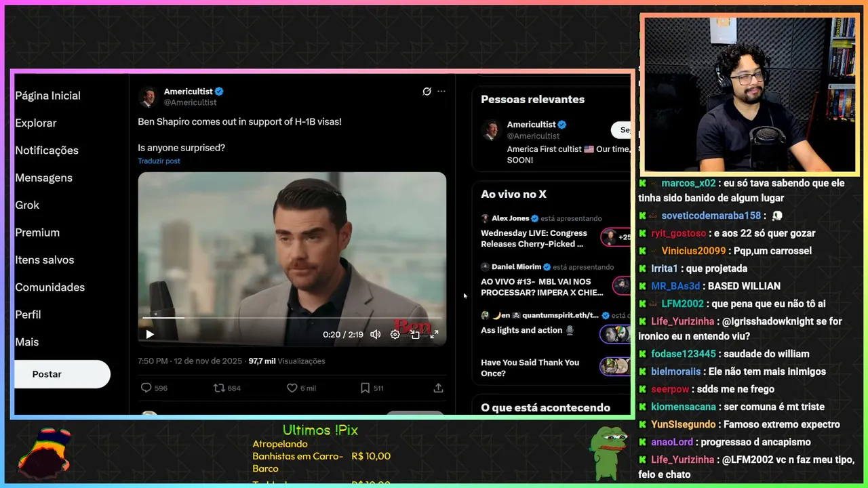Click the Grok icon on the post
Screen dimensions: 868x488
pos(427,91)
